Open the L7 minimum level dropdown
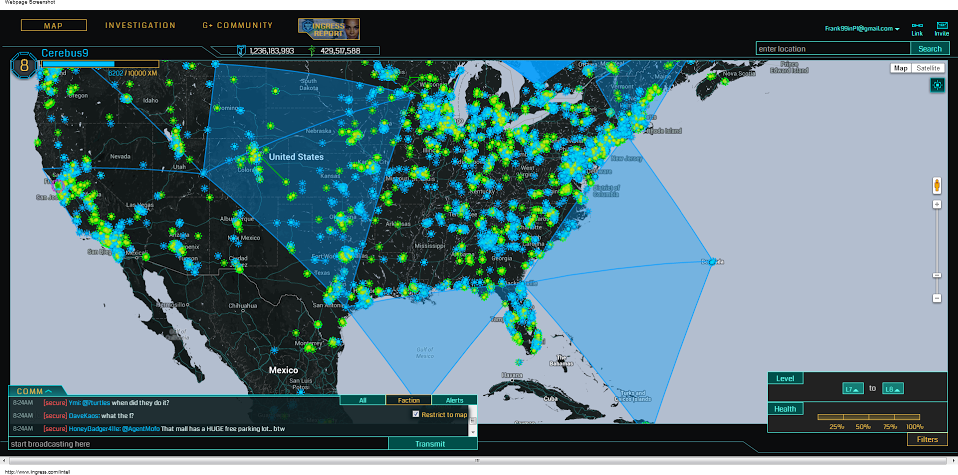958x475 pixels. click(x=852, y=388)
